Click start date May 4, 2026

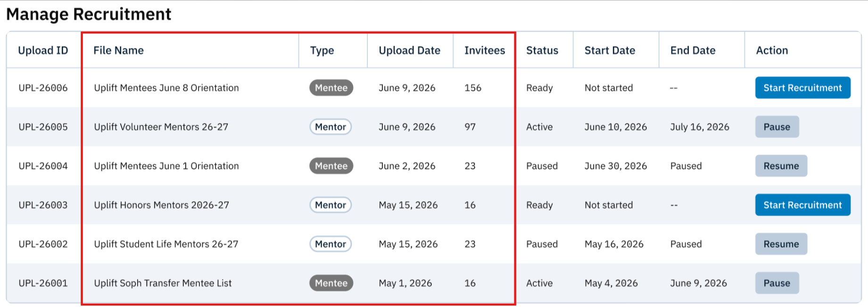click(x=611, y=283)
